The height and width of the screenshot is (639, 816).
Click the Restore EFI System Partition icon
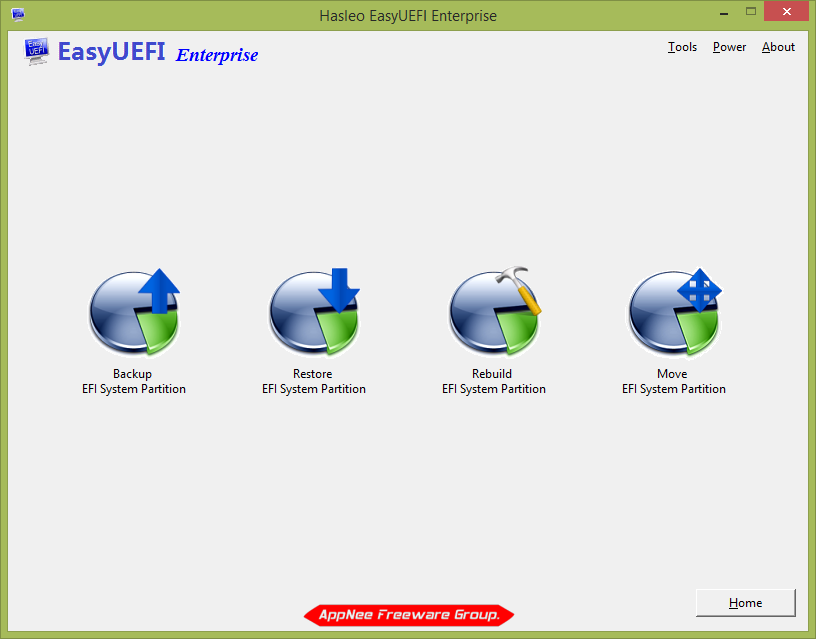pyautogui.click(x=314, y=313)
